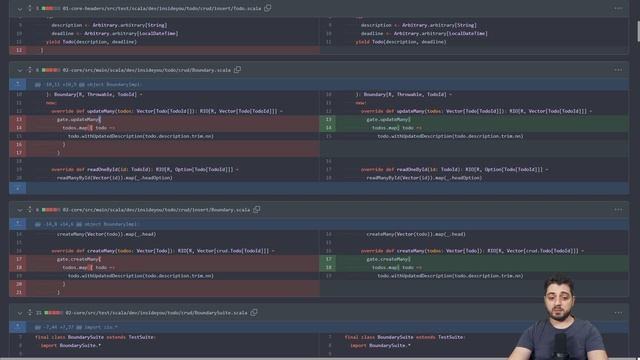Click the page vertical scrollbar thumb
The image size is (640, 360).
tap(638, 31)
